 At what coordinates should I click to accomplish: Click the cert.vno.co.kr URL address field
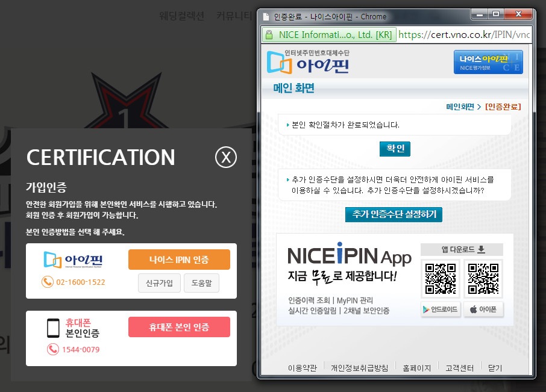coord(464,35)
